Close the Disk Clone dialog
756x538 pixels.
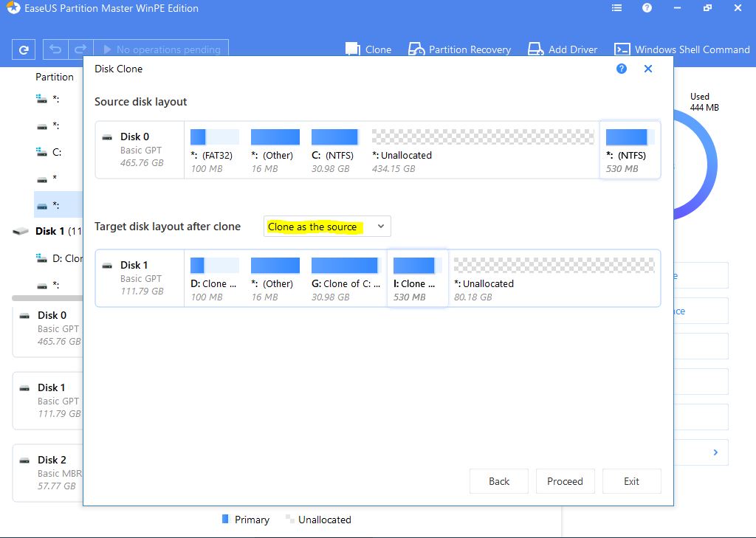pos(648,69)
